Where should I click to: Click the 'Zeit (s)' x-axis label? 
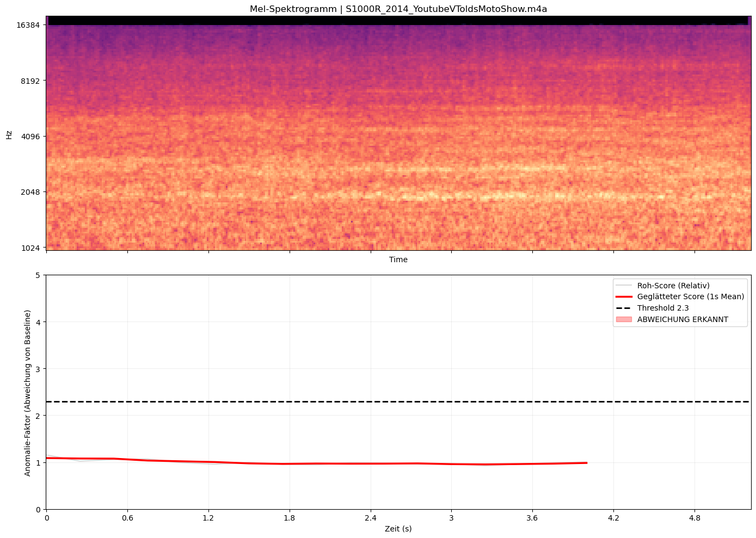pos(398,529)
